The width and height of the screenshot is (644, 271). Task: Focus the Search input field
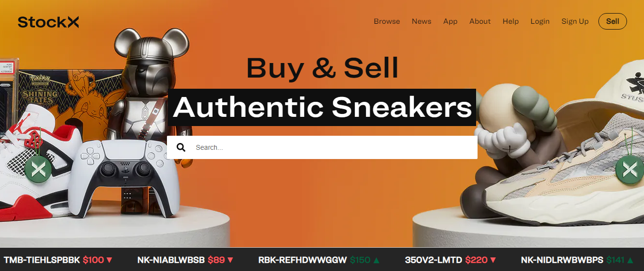[322, 147]
